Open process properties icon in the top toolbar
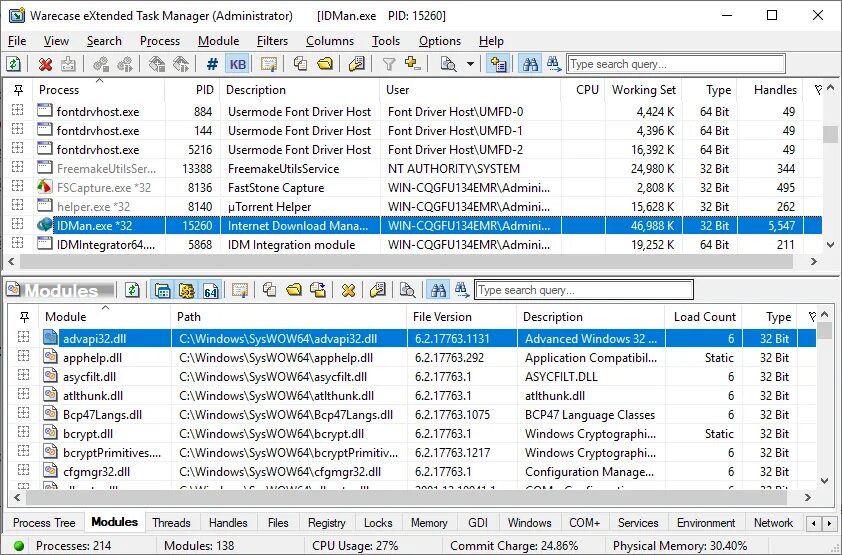The image size is (842, 555). 356,64
